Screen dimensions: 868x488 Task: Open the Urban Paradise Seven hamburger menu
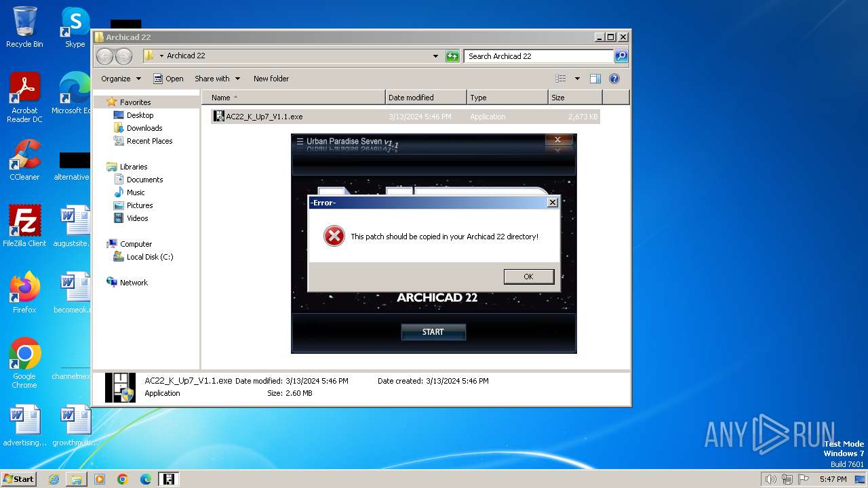pos(300,142)
